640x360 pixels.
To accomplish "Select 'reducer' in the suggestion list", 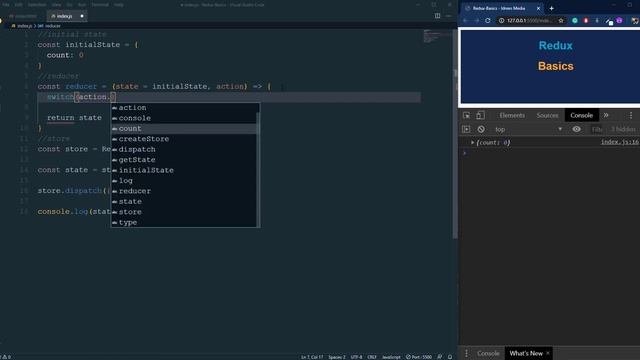I will coord(184,191).
